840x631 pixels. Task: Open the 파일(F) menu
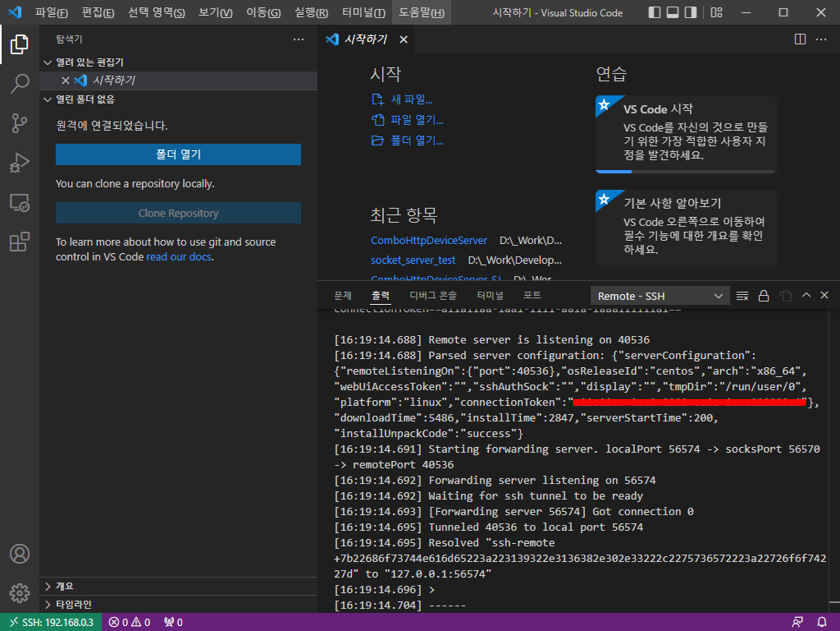[x=51, y=12]
